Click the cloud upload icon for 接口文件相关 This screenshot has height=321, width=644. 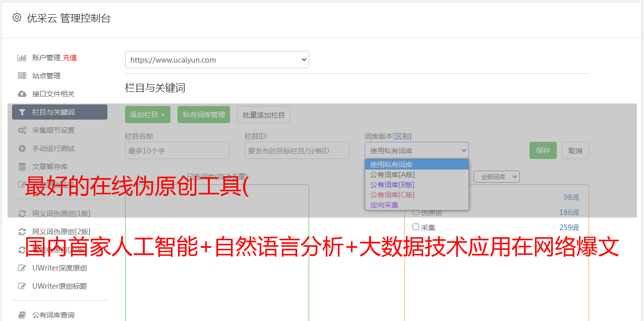pos(22,94)
